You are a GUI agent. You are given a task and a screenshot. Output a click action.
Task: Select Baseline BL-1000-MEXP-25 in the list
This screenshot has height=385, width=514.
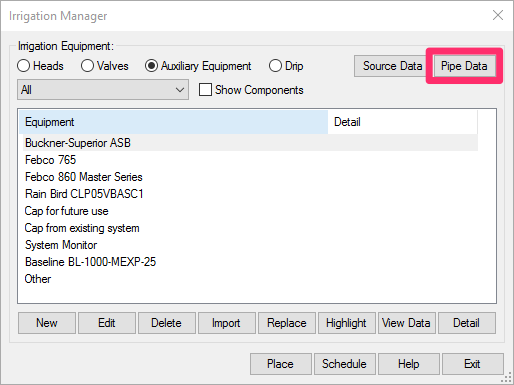[x=251, y=262]
